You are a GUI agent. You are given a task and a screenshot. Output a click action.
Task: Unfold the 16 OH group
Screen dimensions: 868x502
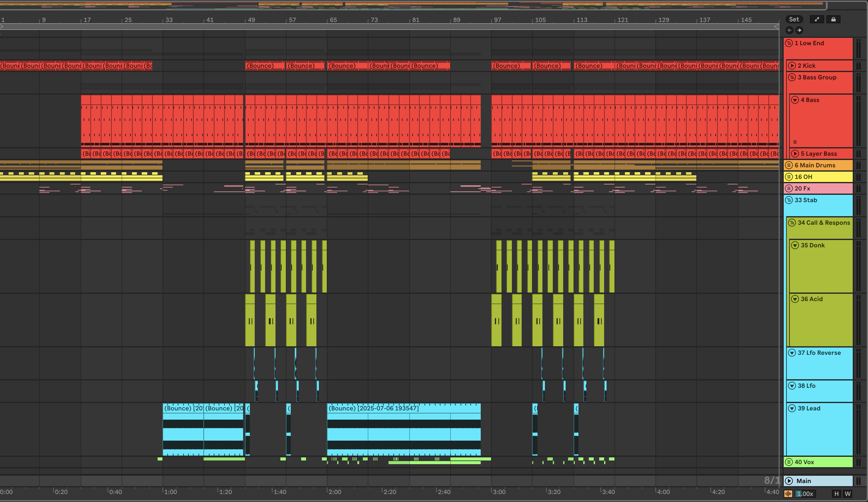point(789,176)
